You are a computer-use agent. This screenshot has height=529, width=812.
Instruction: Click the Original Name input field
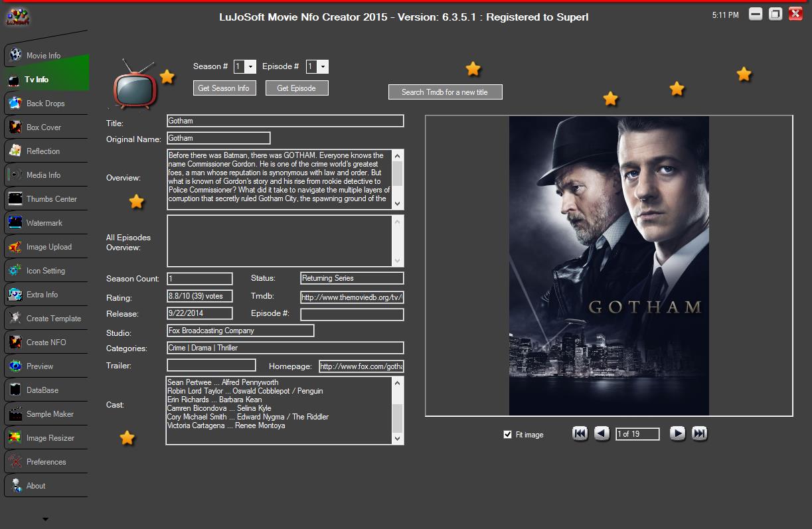[x=218, y=138]
